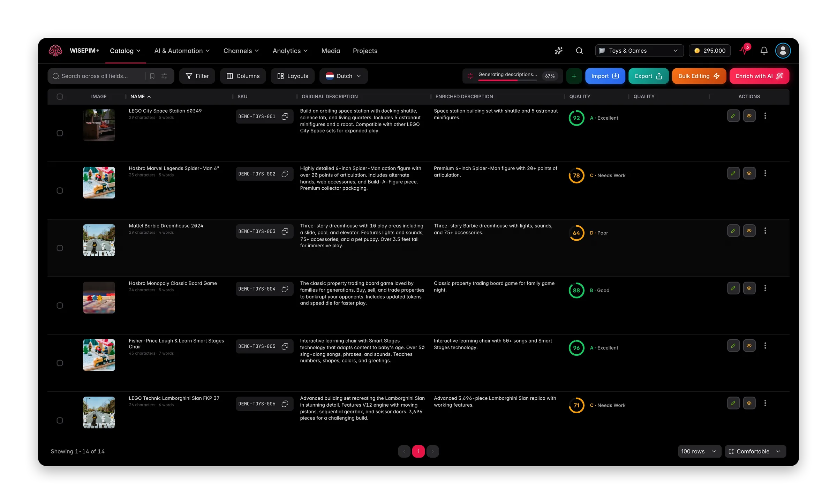Open more actions for LEGO City Space Station

click(765, 116)
